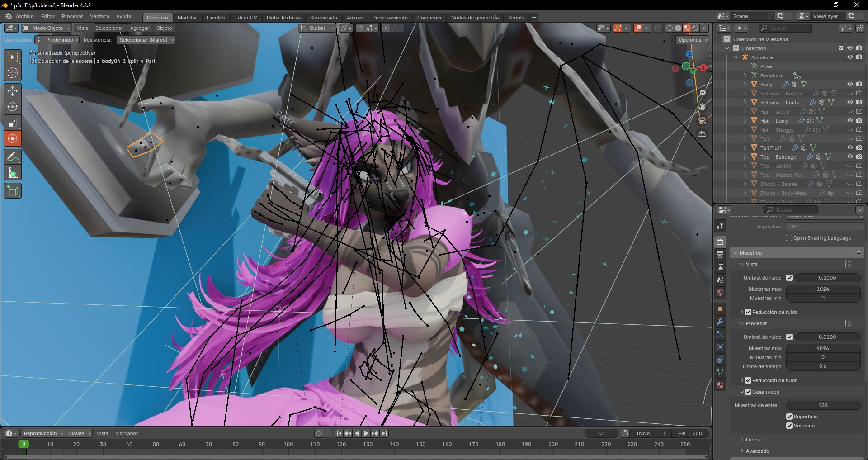Viewport: 868px width, 460px height.
Task: Expand the Bottoms - Pants tree item
Action: (745, 103)
